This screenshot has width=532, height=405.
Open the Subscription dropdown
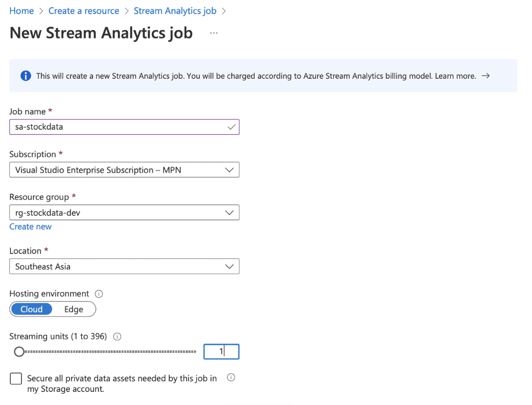tap(124, 170)
